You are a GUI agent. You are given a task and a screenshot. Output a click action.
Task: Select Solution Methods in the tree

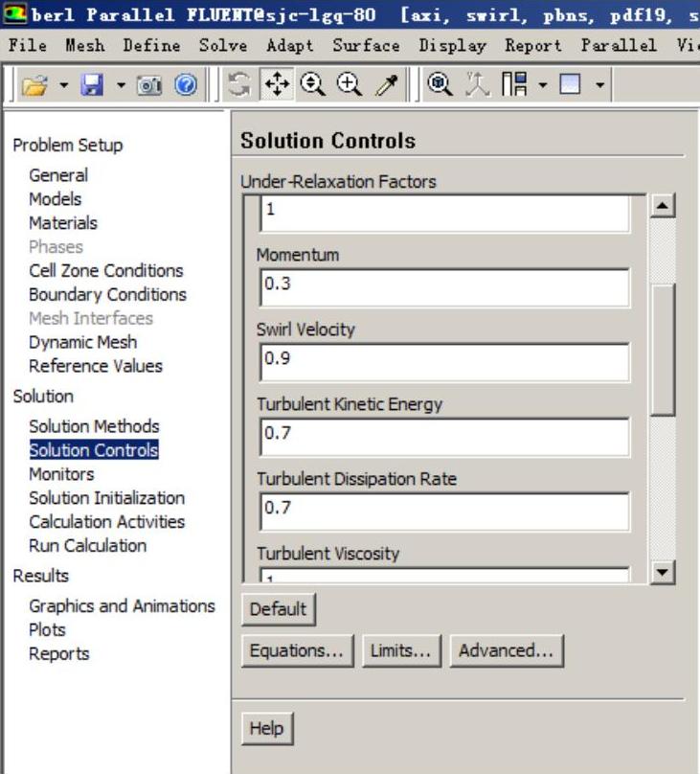point(94,426)
